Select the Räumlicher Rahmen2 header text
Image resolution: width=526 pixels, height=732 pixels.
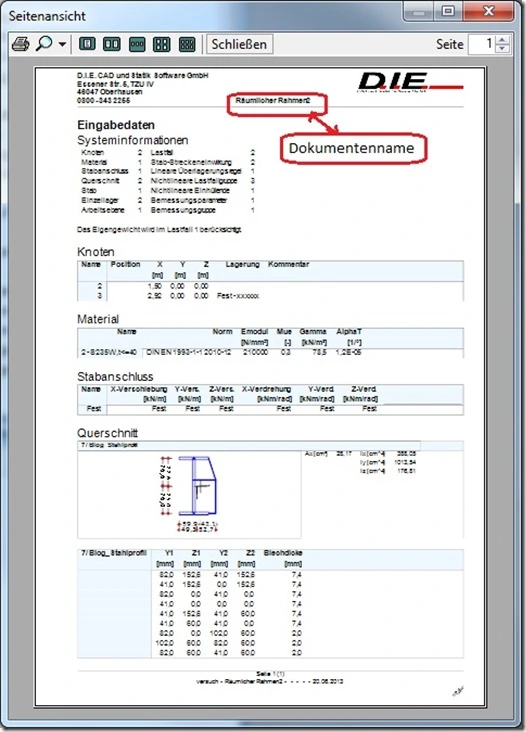(273, 101)
